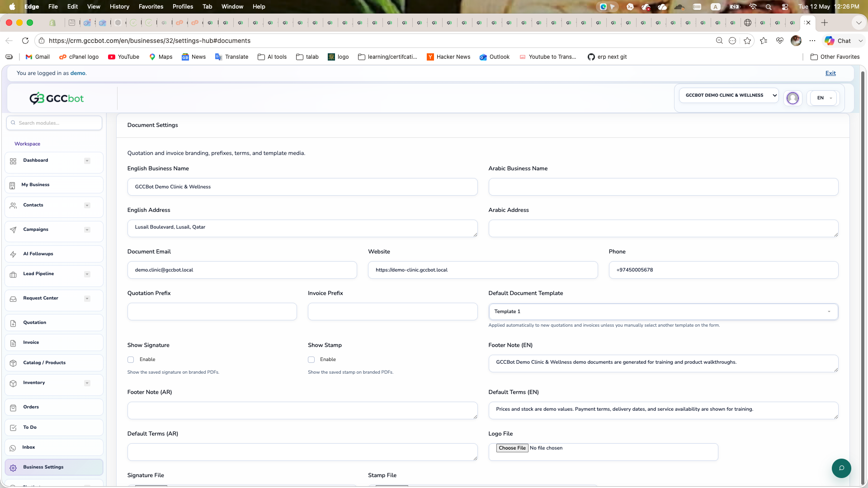Open macOS Spotlight search icon
Screen dimensions: 868x488
point(769,7)
